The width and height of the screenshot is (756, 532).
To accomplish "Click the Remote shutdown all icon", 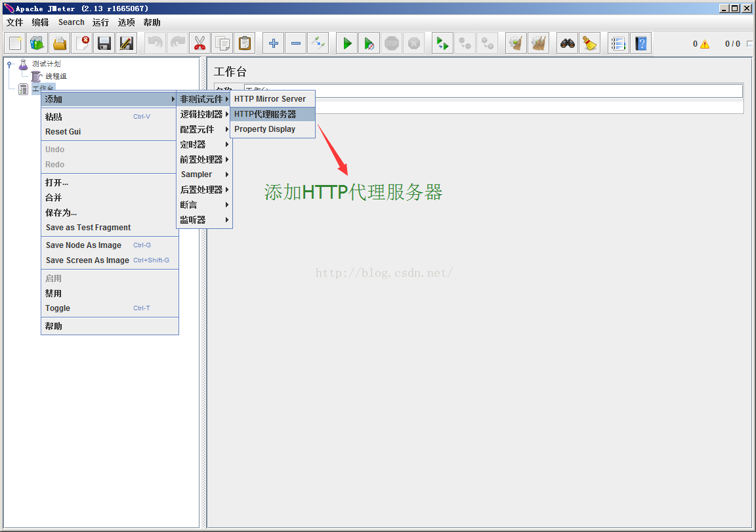I will point(487,43).
